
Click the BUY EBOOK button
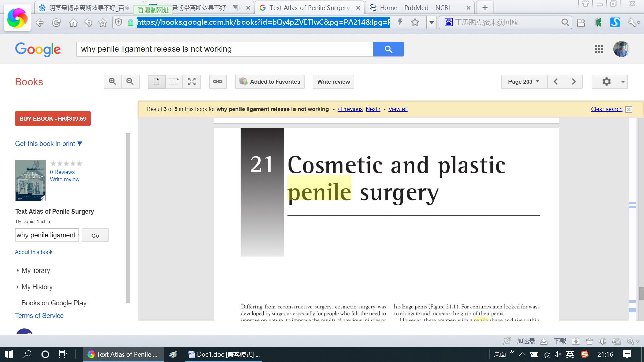pos(53,119)
